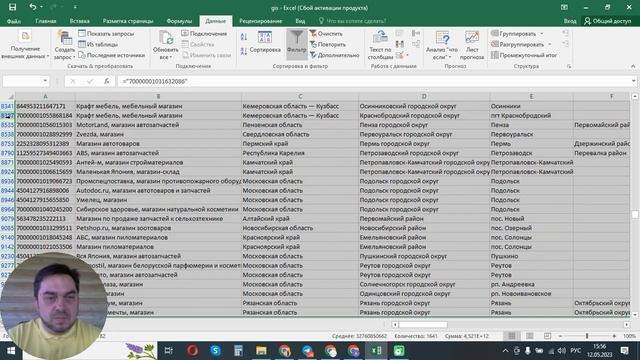Click the formula bar input
This screenshot has height=360, width=640.
point(373,81)
